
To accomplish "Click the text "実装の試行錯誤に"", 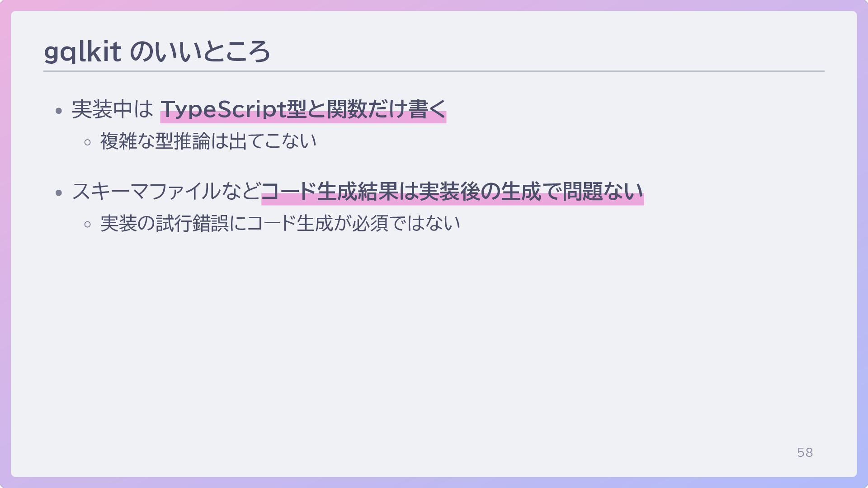I will pyautogui.click(x=173, y=223).
